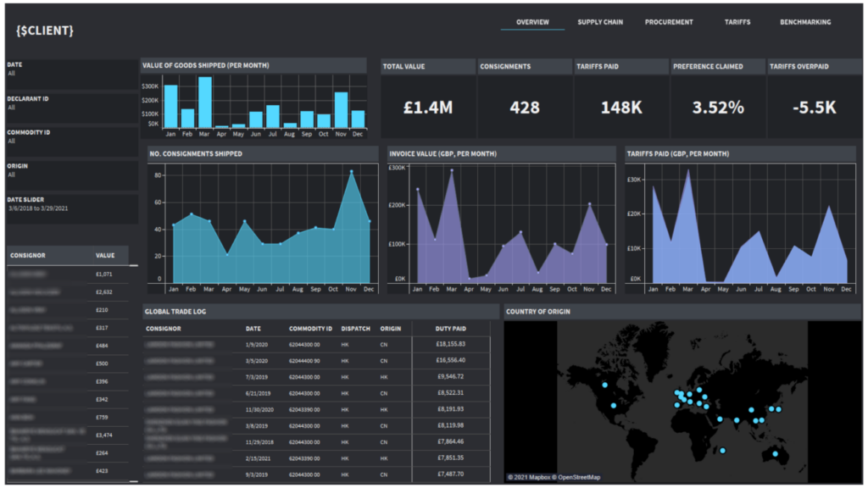Click the Mapbox attribution link

tap(534, 479)
